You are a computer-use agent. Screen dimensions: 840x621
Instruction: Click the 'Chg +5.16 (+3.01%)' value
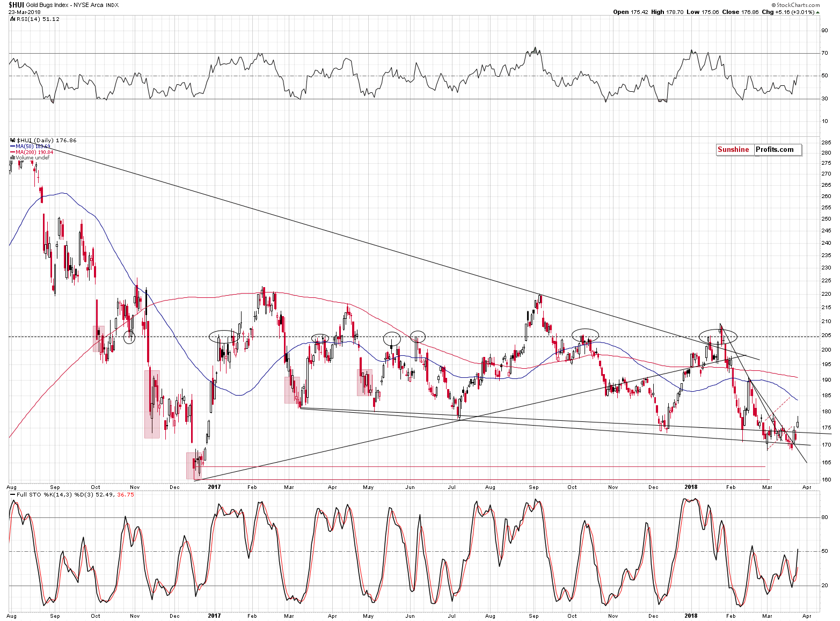tap(787, 12)
